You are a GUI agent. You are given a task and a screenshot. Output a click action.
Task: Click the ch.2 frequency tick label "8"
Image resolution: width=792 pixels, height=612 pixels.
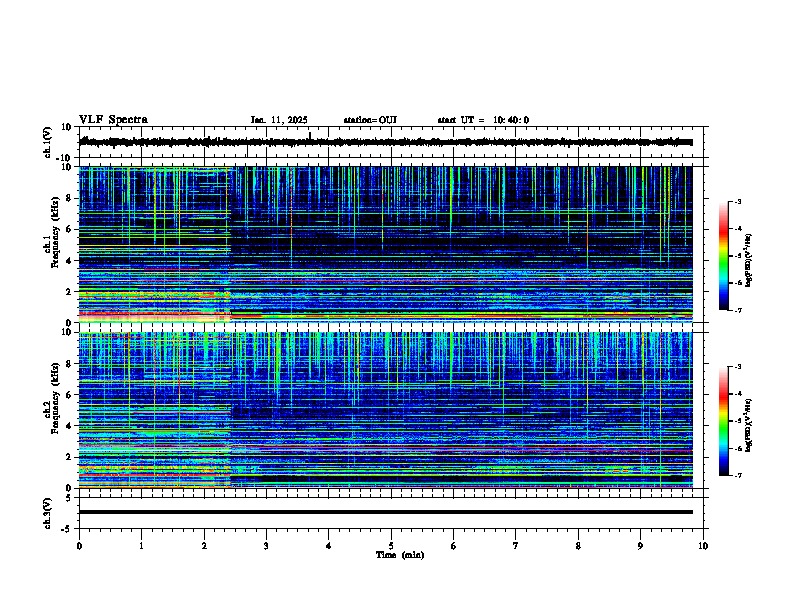point(70,364)
